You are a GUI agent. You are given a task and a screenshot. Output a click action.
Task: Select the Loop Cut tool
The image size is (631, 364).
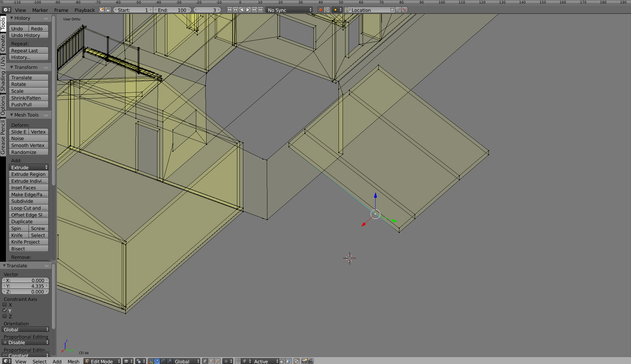(28, 208)
